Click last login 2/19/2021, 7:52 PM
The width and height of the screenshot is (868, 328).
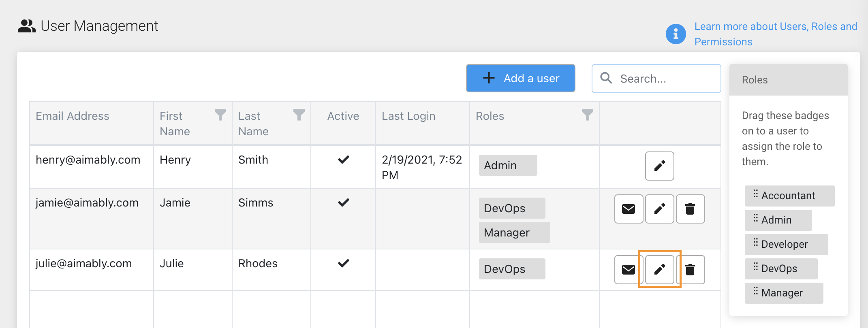pyautogui.click(x=422, y=167)
